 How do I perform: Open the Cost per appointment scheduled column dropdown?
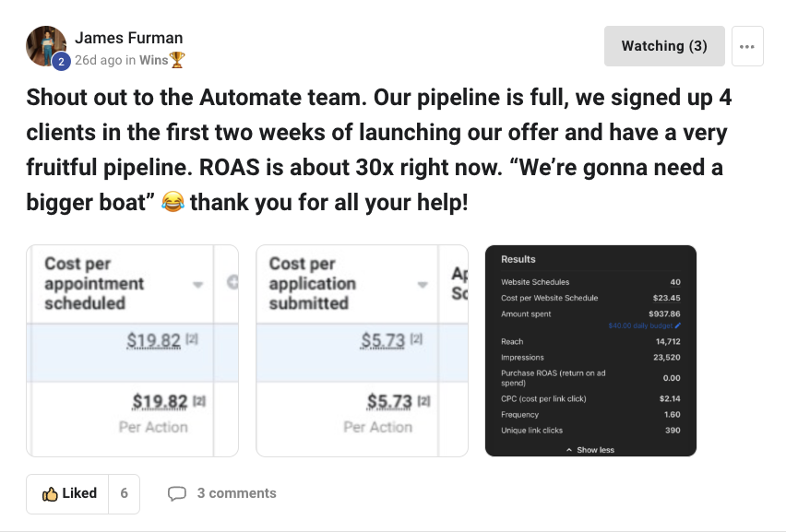(x=197, y=285)
